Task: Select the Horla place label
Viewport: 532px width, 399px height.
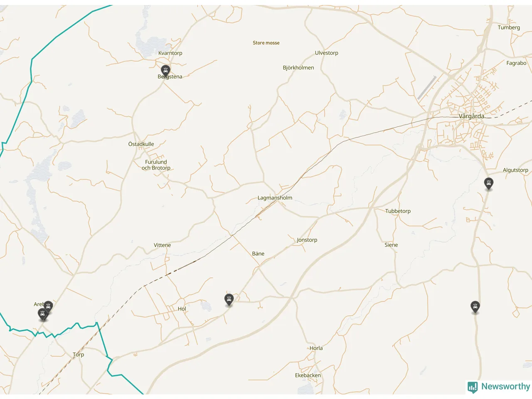Action: (316, 348)
